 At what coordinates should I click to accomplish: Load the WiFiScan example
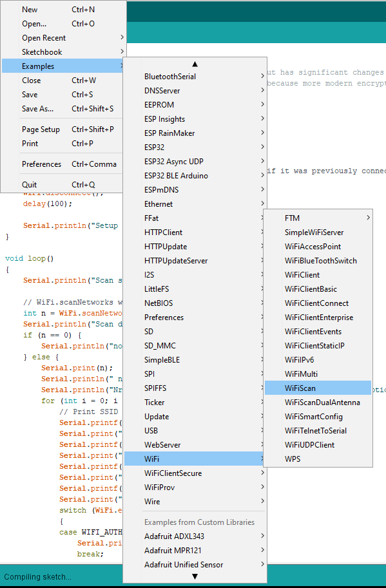point(318,388)
